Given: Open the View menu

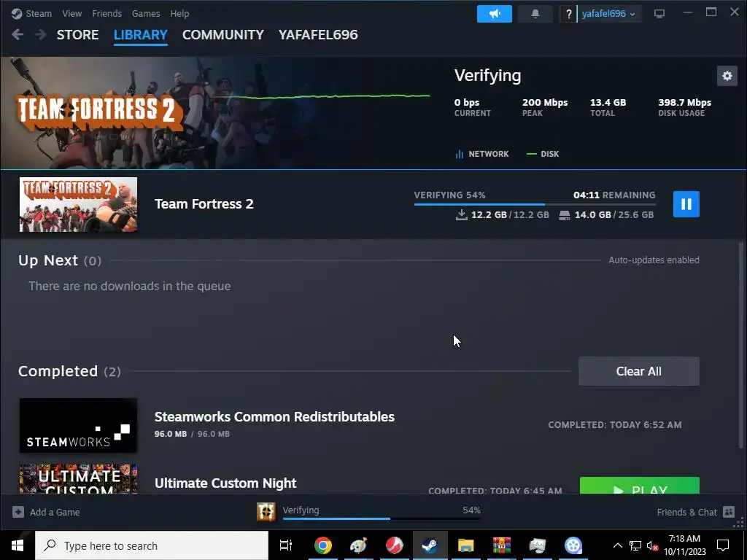Looking at the screenshot, I should tap(72, 14).
